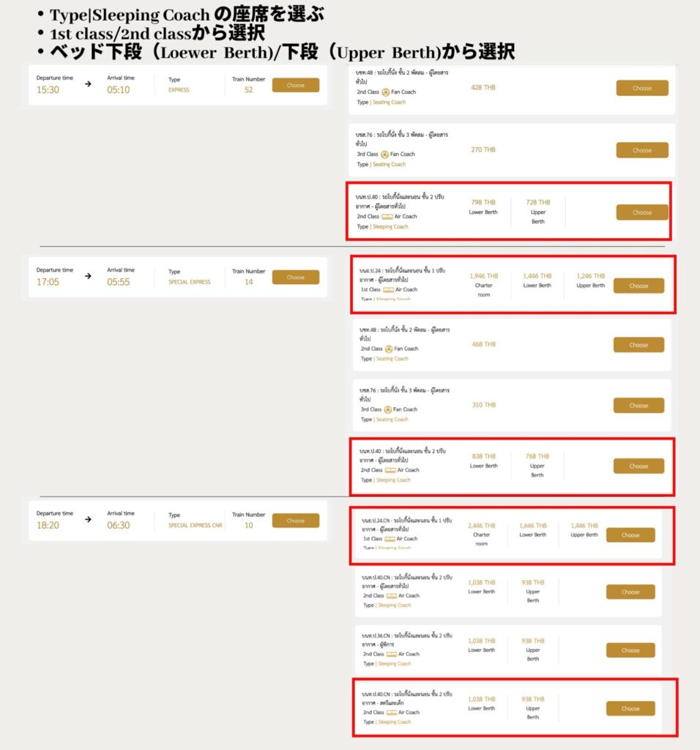Image resolution: width=700 pixels, height=750 pixels.
Task: Click the arrow icon after the 17:05 departure
Action: [x=88, y=276]
